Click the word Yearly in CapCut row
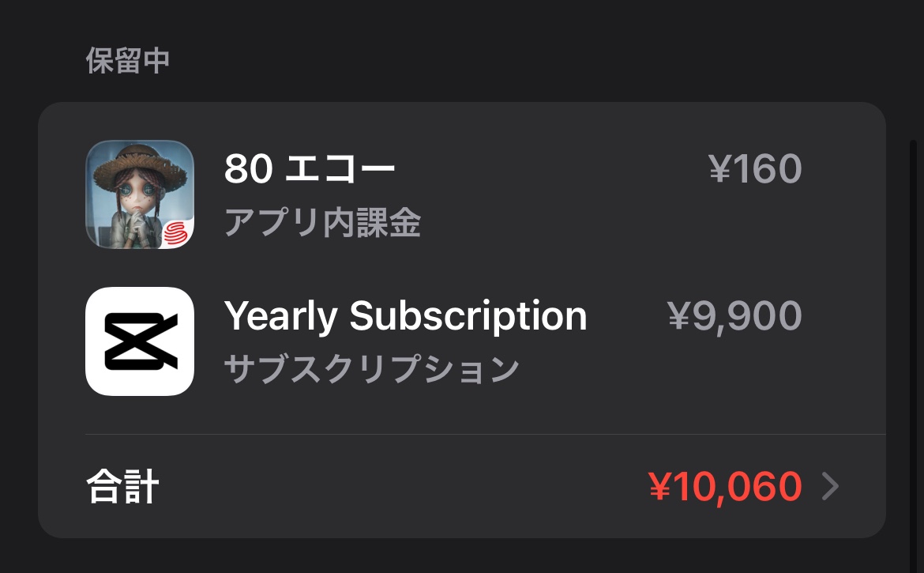Image resolution: width=924 pixels, height=573 pixels. [x=280, y=316]
